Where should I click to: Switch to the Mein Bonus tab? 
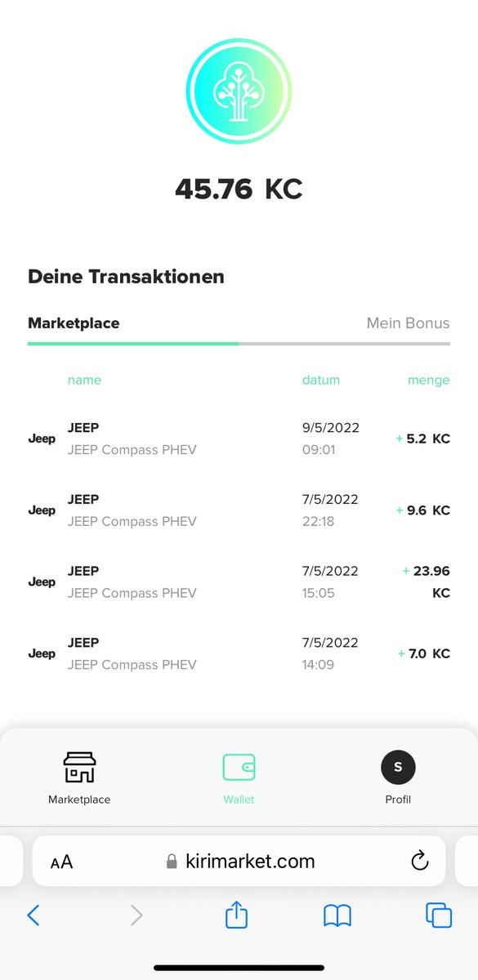click(408, 323)
